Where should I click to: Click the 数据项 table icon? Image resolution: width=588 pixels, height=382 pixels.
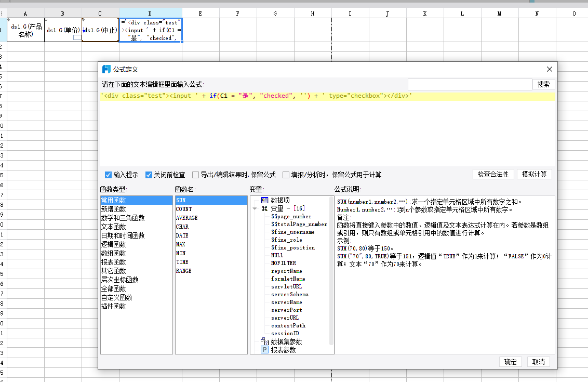(265, 201)
